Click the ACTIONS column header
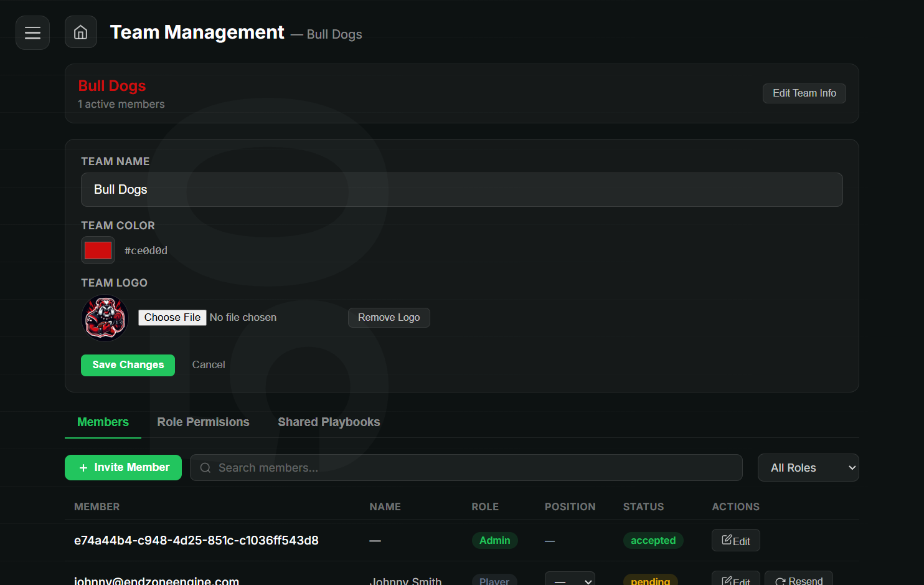This screenshot has width=924, height=585. (x=735, y=507)
